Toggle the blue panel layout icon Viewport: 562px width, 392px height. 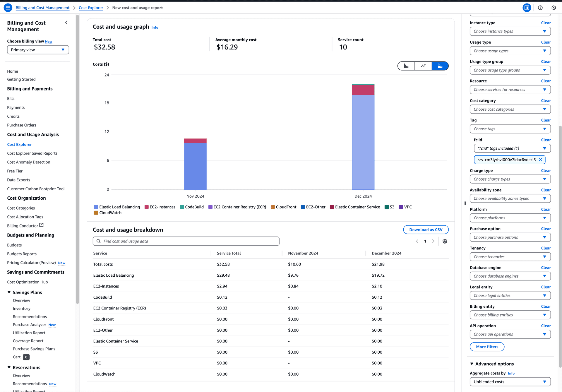(527, 8)
